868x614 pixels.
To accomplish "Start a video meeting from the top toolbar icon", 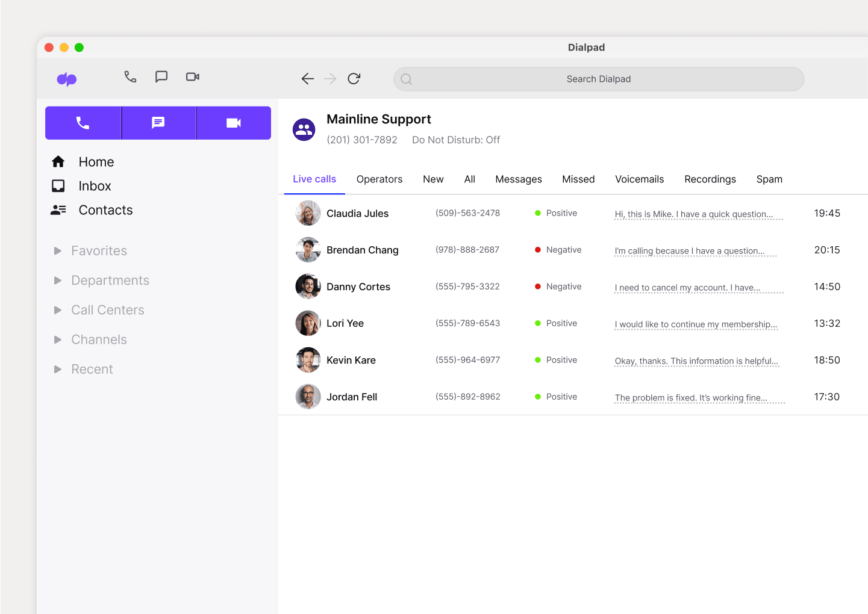I will (x=192, y=77).
